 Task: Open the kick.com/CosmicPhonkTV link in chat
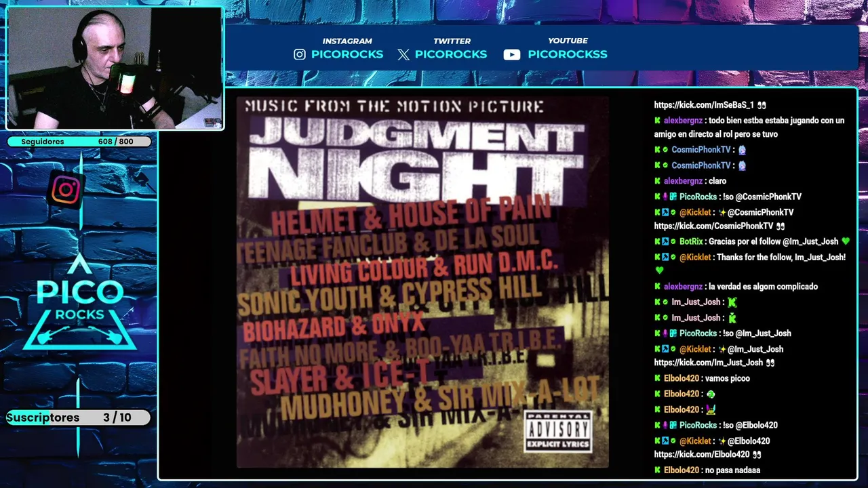click(x=713, y=226)
